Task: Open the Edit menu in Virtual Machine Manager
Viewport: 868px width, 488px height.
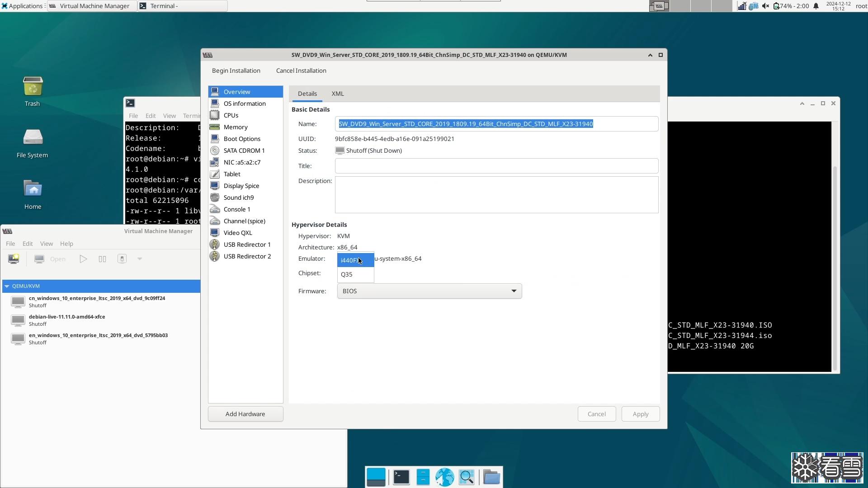Action: coord(28,244)
